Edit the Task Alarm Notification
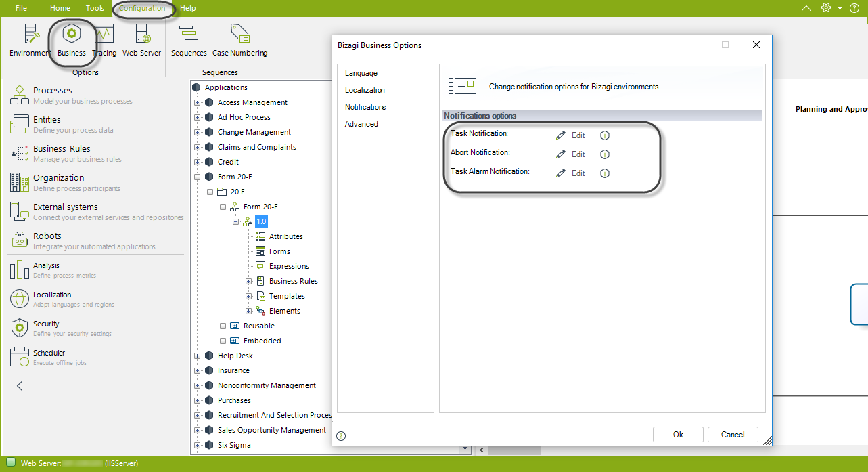 tap(570, 173)
